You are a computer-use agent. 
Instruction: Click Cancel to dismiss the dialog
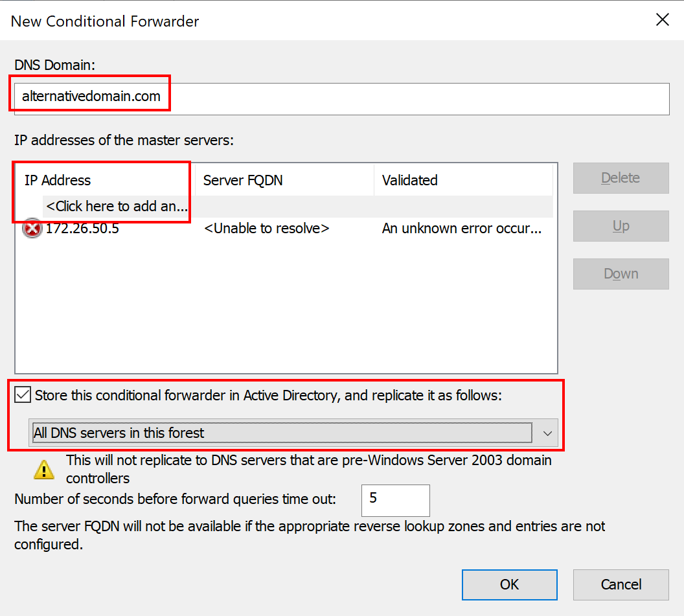coord(621,584)
